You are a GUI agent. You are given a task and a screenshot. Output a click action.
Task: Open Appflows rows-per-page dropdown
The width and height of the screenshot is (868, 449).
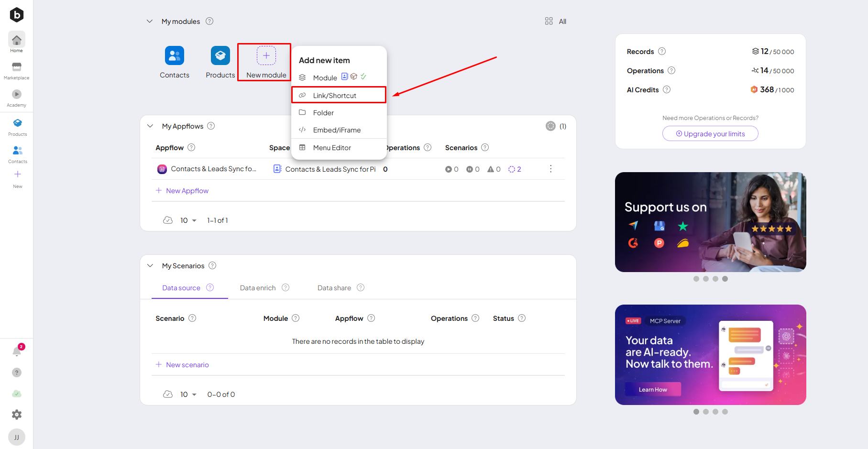point(188,220)
